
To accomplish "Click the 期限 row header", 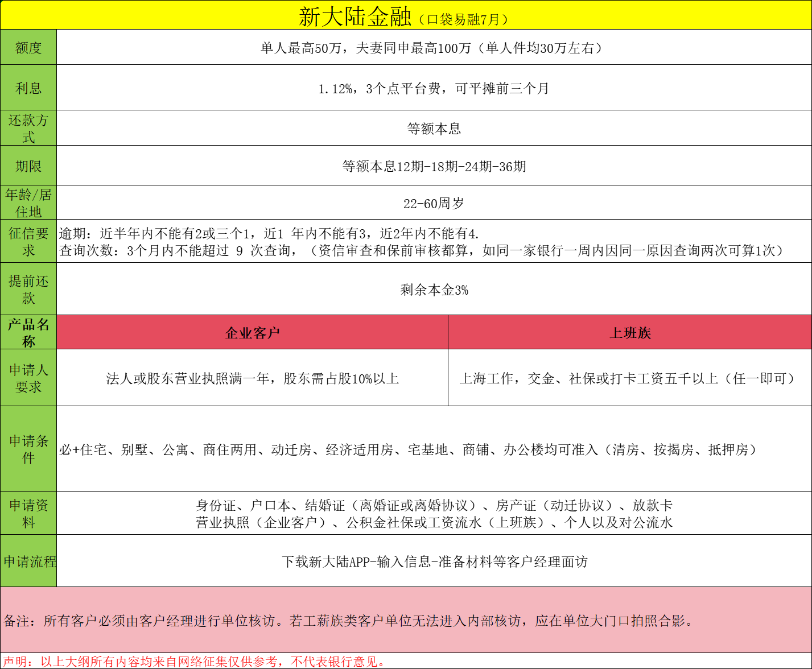I will [x=28, y=165].
